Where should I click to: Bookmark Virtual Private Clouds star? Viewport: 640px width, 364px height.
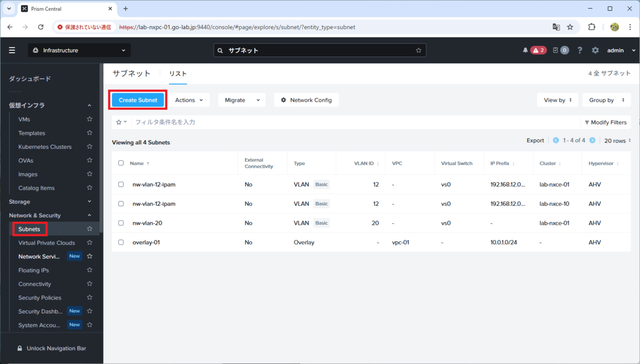(90, 242)
